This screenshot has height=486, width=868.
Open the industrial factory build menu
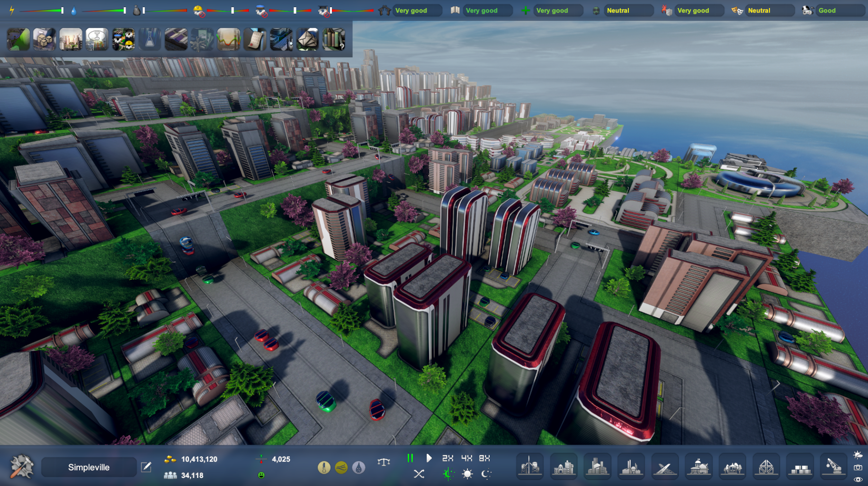[x=631, y=467]
